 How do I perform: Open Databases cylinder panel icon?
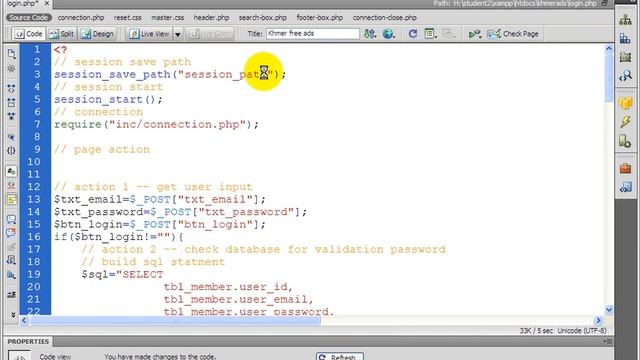(x=625, y=103)
